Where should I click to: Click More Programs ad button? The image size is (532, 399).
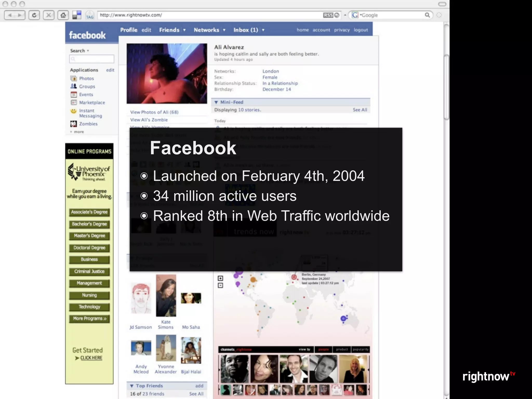[x=89, y=319]
